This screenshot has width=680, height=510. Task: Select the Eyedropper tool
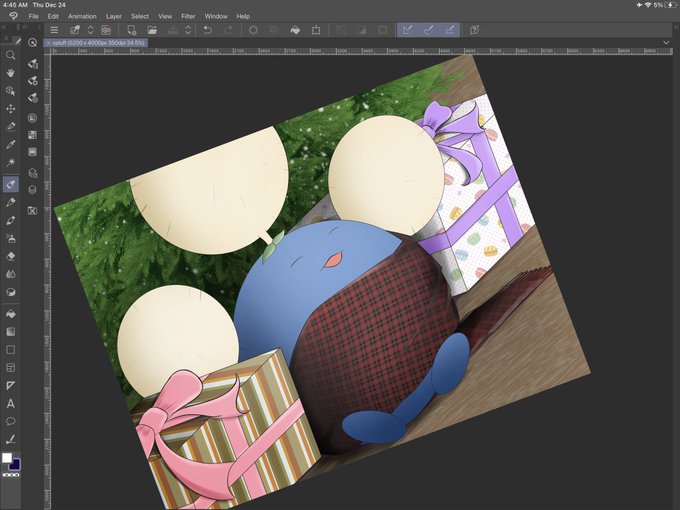pyautogui.click(x=11, y=144)
